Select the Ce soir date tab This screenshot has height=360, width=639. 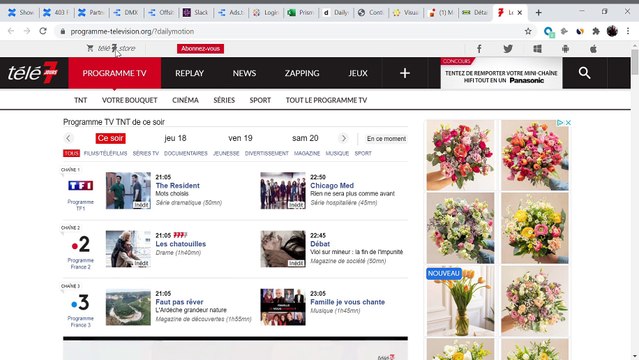pos(110,138)
